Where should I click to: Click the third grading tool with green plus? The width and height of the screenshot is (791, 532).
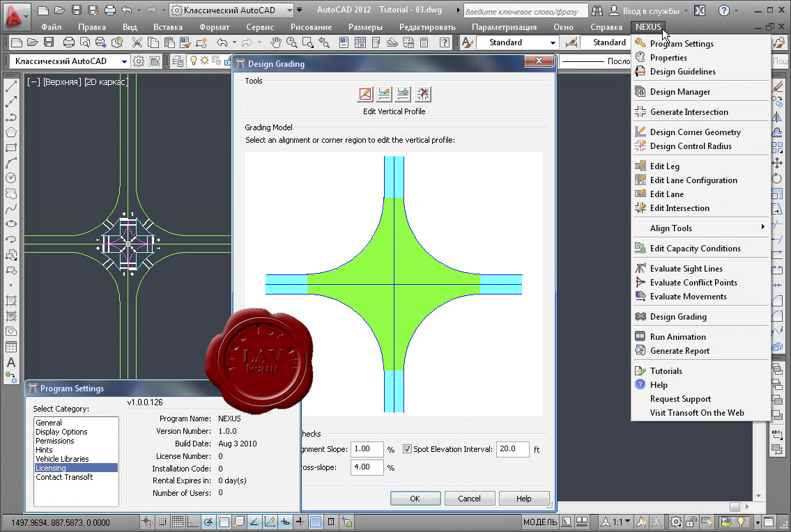pyautogui.click(x=404, y=94)
